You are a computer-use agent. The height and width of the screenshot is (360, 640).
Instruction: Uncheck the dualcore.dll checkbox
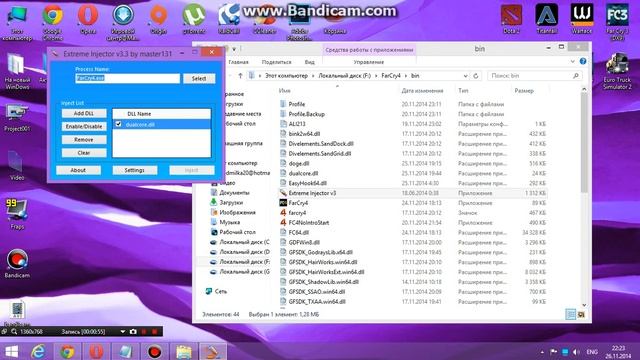tap(118, 124)
